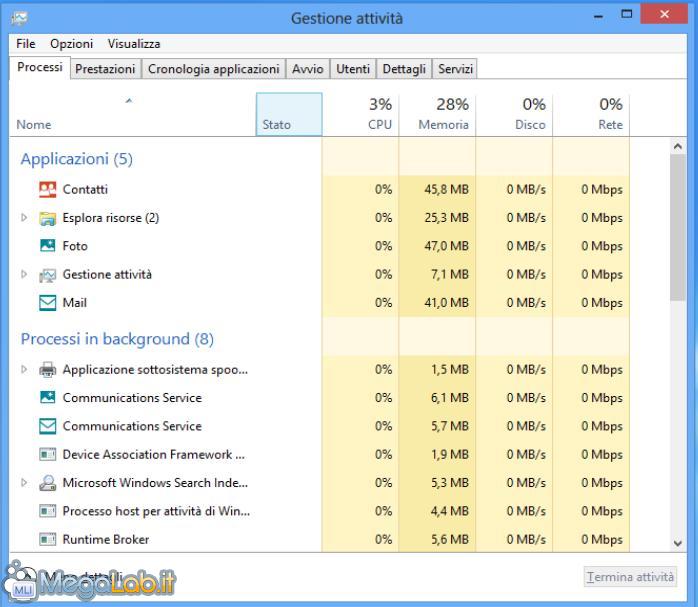Expand Applicazione sottosistema spooler entry
The height and width of the screenshot is (607, 698).
tap(24, 369)
